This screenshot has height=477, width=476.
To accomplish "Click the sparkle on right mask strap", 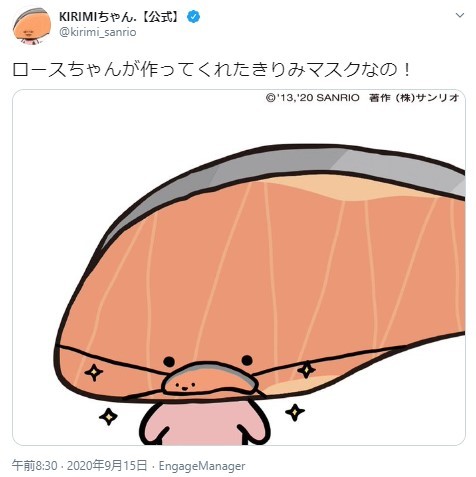I will [306, 370].
